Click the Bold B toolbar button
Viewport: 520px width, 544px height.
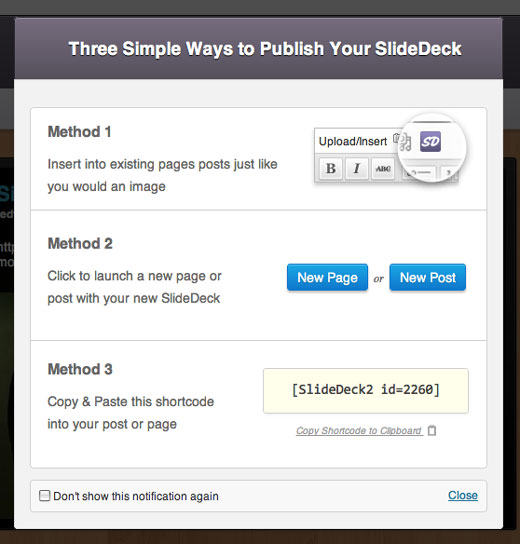pos(331,169)
